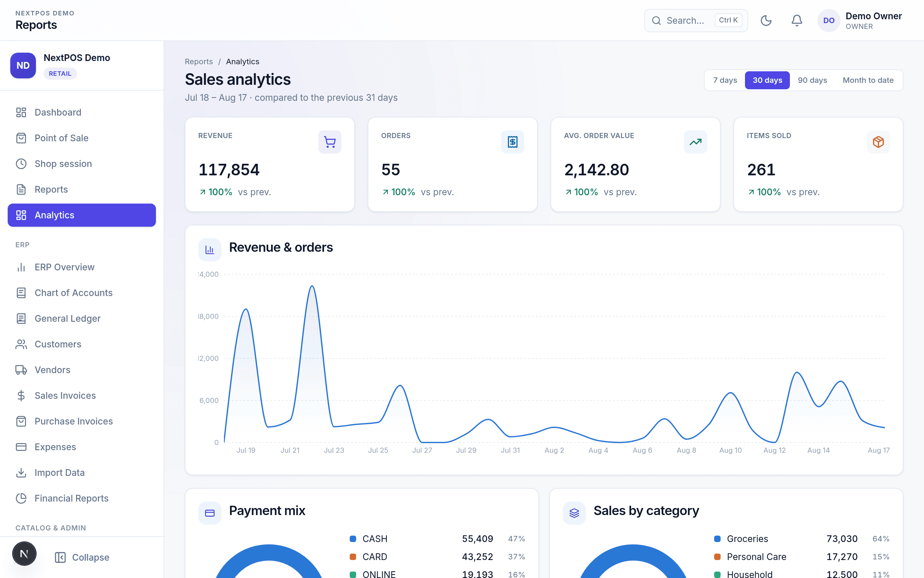Click the Sales Invoices dollar icon

tap(21, 396)
